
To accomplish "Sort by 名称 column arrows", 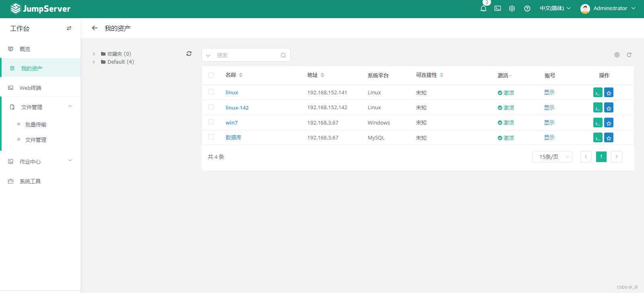I will click(x=241, y=75).
